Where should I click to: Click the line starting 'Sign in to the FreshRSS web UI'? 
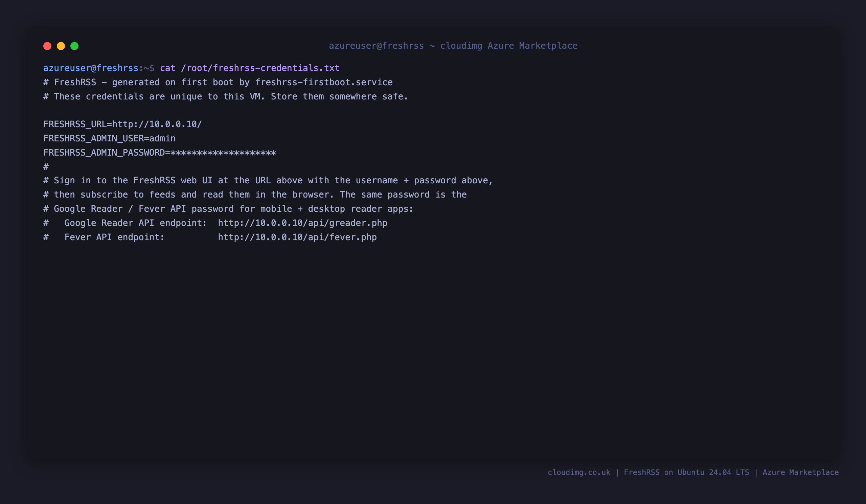[x=268, y=180]
